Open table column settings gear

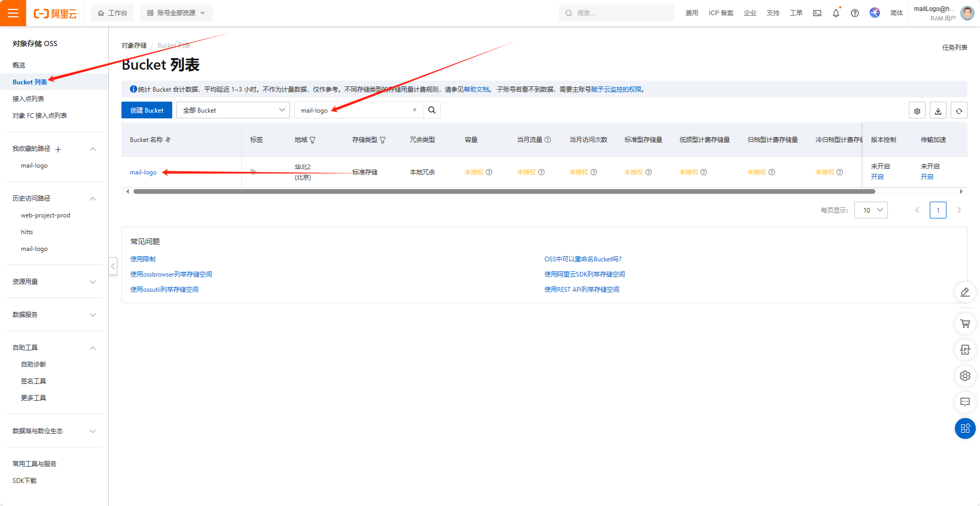point(917,111)
